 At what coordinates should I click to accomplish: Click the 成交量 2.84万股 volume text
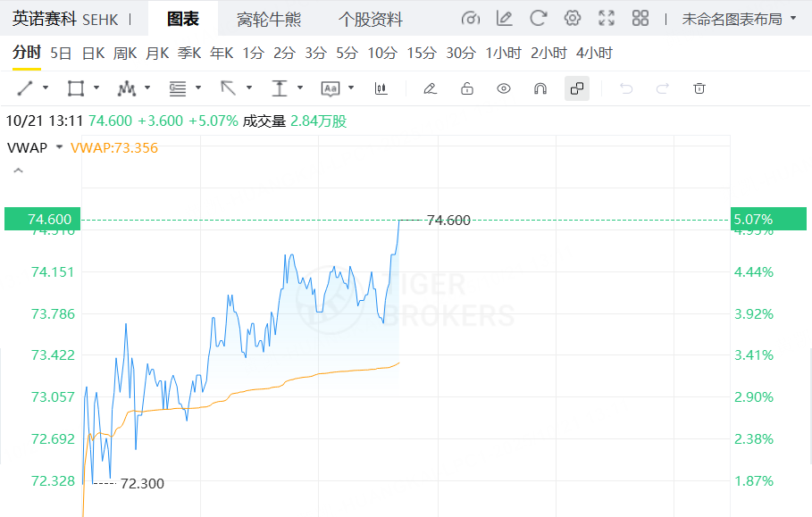point(295,121)
